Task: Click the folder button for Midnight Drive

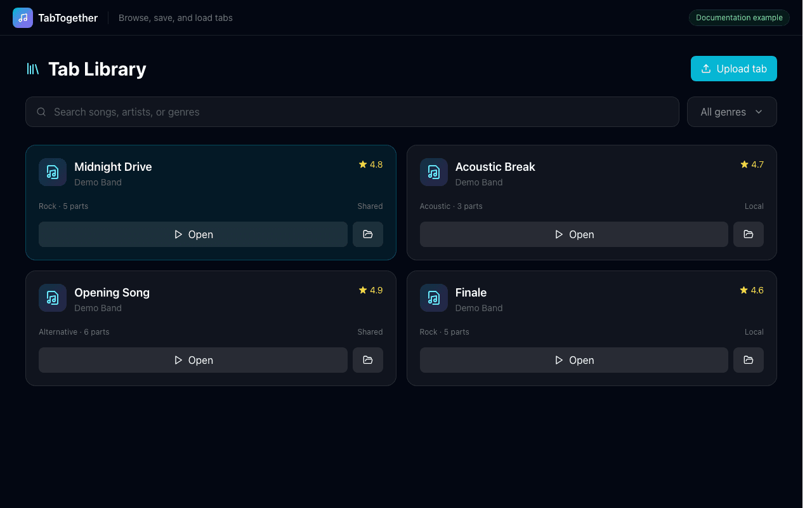Action: pos(368,234)
